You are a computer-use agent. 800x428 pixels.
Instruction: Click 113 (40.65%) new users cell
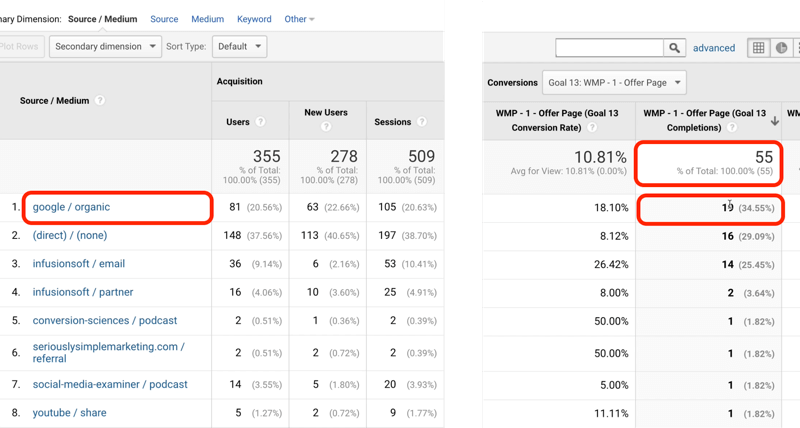[330, 236]
